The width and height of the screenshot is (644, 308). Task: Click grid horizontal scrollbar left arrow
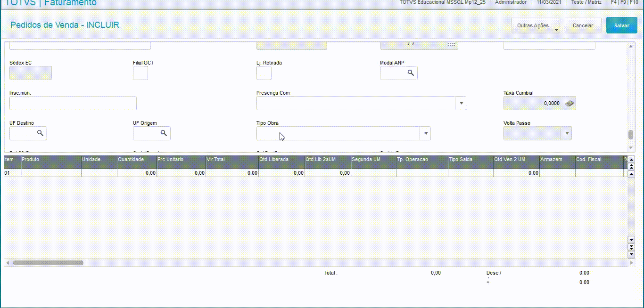(7, 263)
